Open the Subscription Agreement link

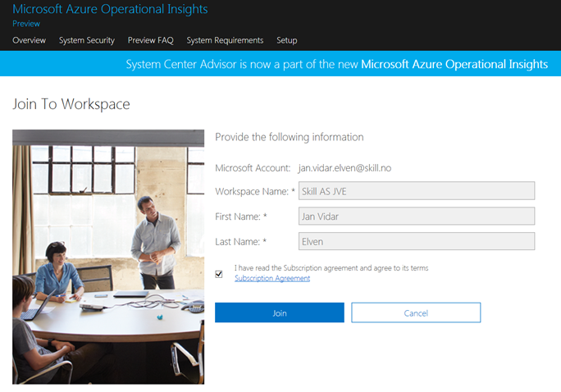272,278
